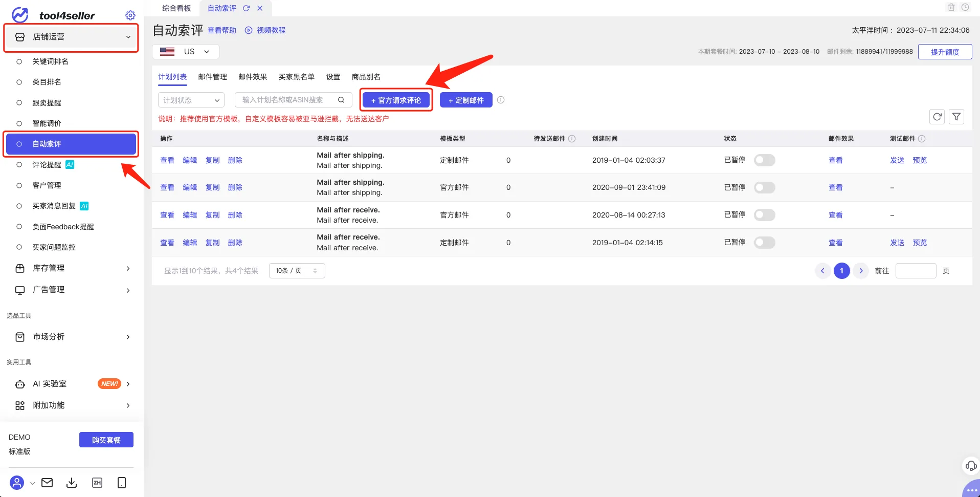Viewport: 980px width, 497px height.
Task: Open mobile app phone icon
Action: pos(122,483)
